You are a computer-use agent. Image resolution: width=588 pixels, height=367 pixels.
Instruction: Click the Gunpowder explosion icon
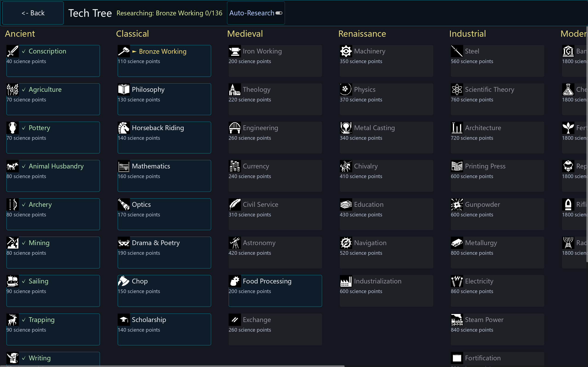pos(457,205)
